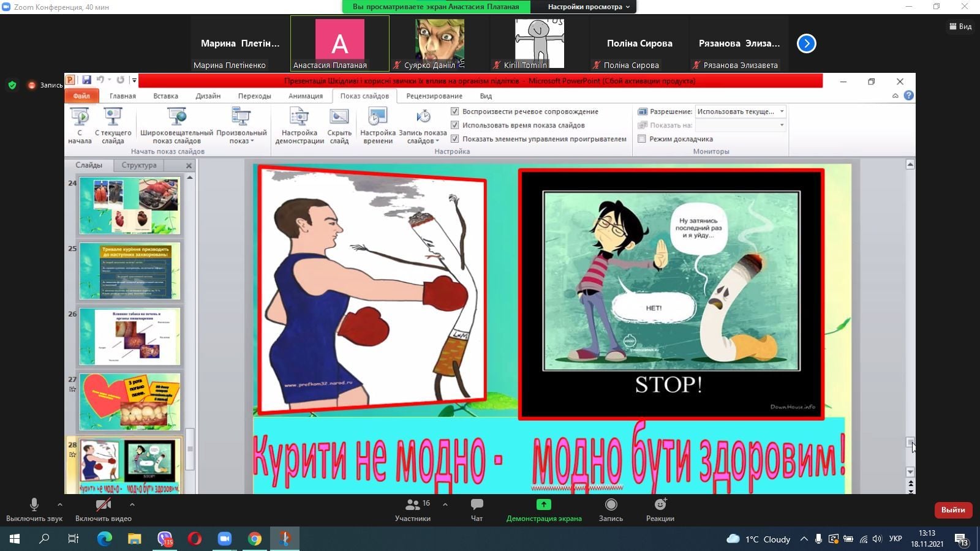Open Zoom Reactions (Реакции)
Image resolution: width=980 pixels, height=551 pixels.
(660, 509)
